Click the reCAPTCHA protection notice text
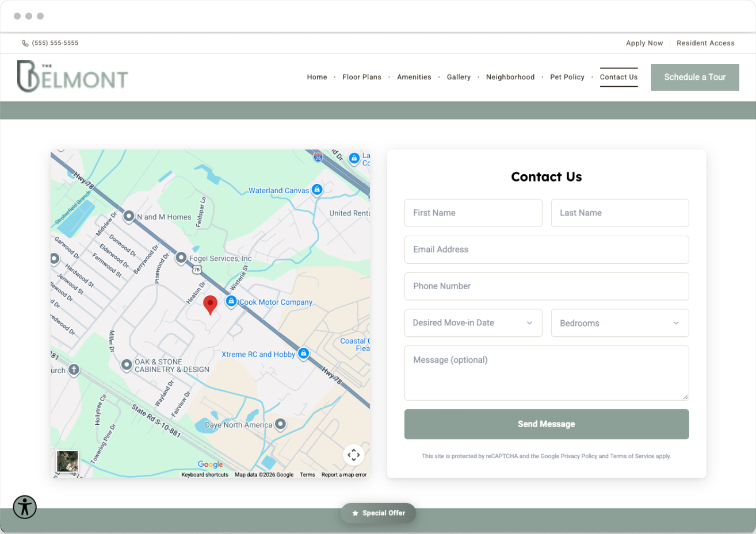 pyautogui.click(x=547, y=456)
